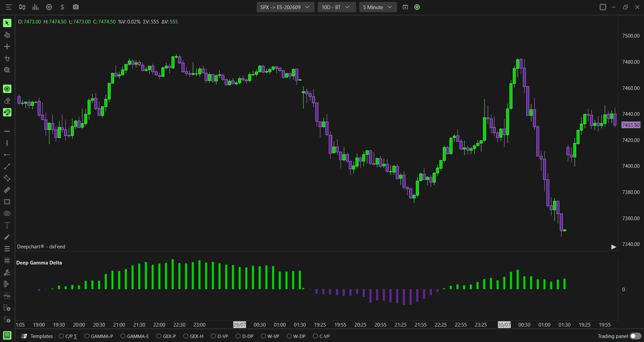Select the ruler measure tool

coord(7,190)
